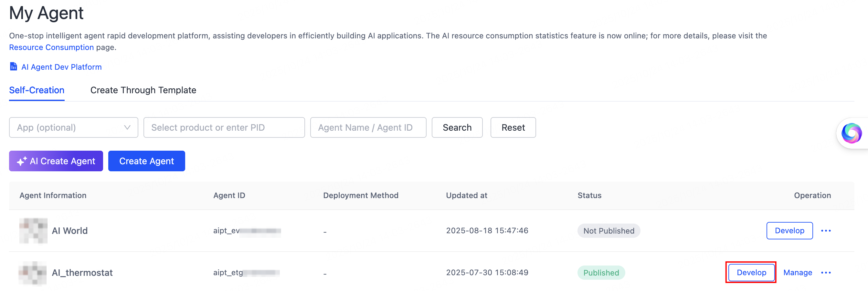
Task: Develop the AI World agent
Action: tap(789, 231)
